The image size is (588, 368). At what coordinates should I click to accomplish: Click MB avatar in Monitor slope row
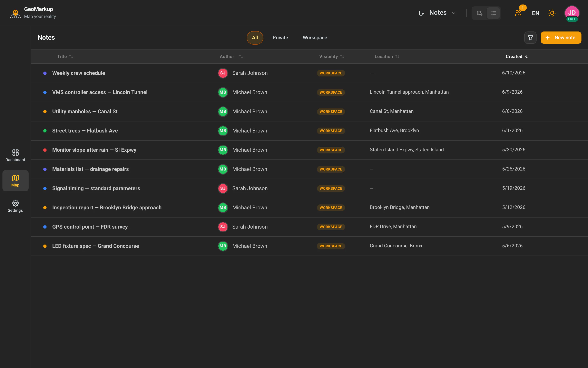point(223,150)
